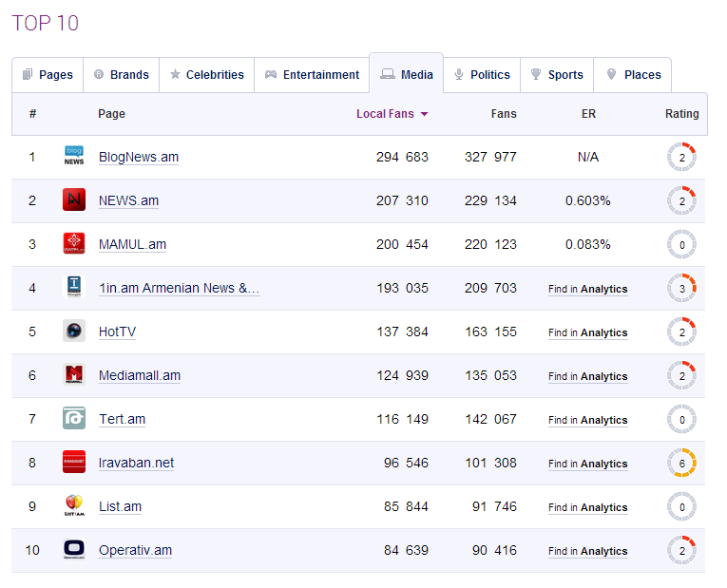This screenshot has height=588, width=727.
Task: Sort table by ER column header
Action: (588, 114)
